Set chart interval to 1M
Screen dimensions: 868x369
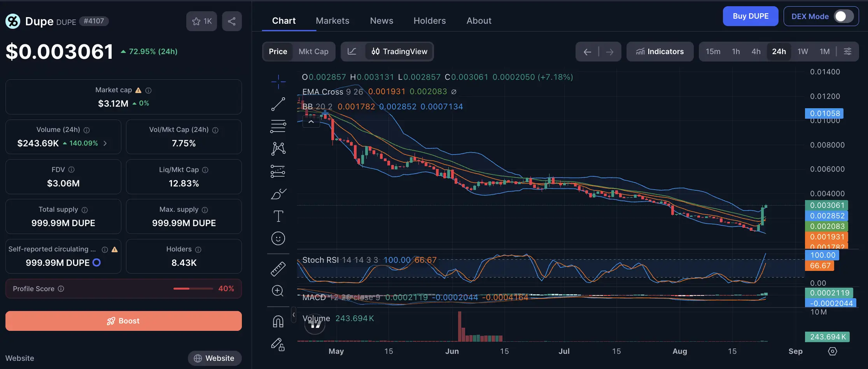click(824, 51)
